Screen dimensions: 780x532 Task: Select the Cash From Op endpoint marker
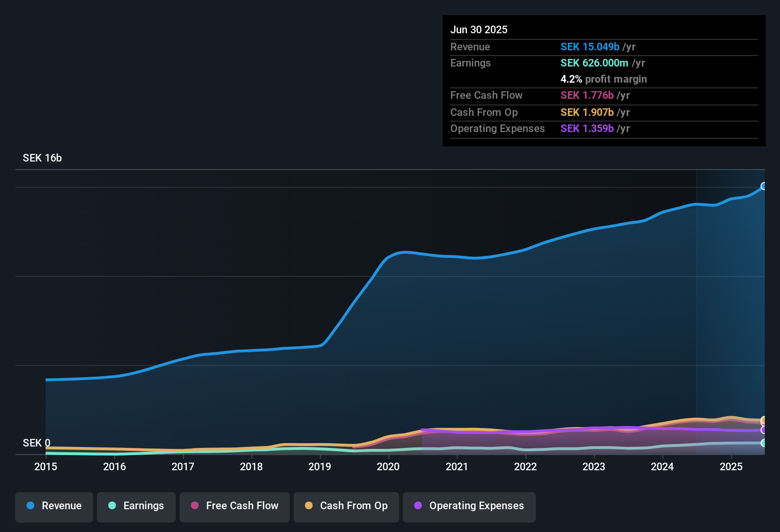click(764, 421)
